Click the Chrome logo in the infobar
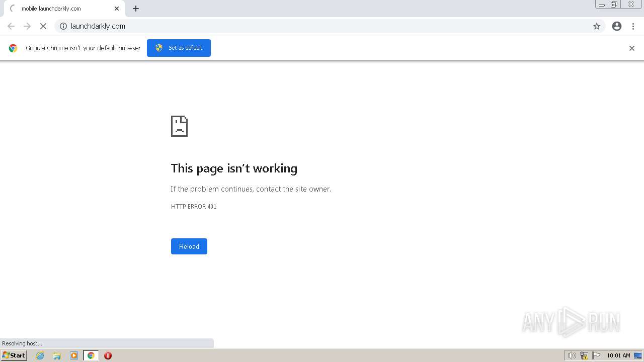The width and height of the screenshot is (644, 362). (x=13, y=48)
